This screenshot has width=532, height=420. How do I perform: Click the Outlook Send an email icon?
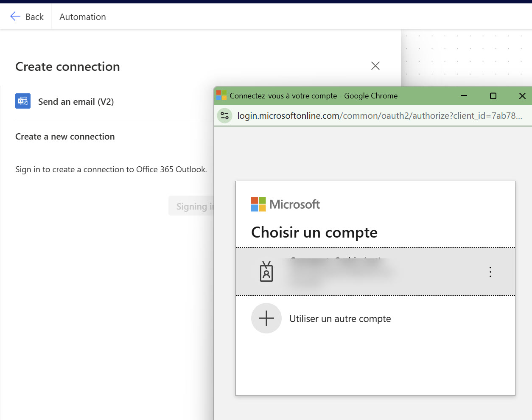[23, 101]
